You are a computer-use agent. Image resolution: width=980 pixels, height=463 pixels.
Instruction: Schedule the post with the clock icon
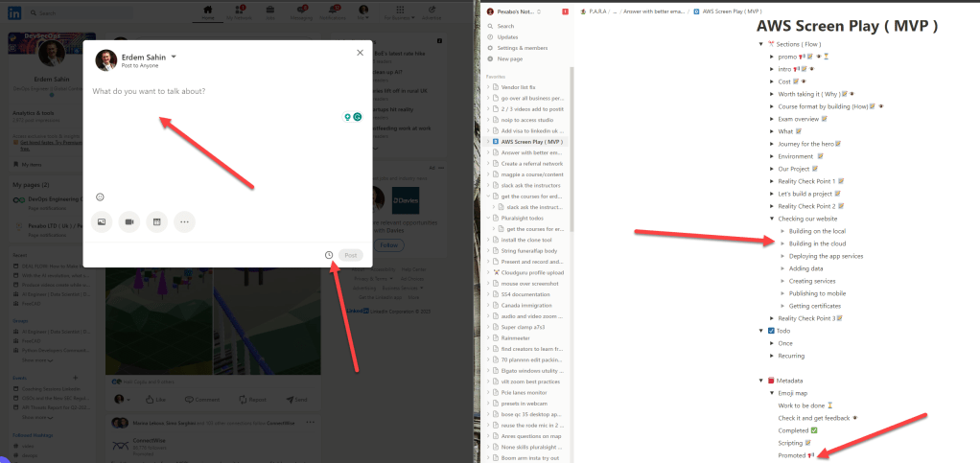coord(329,255)
